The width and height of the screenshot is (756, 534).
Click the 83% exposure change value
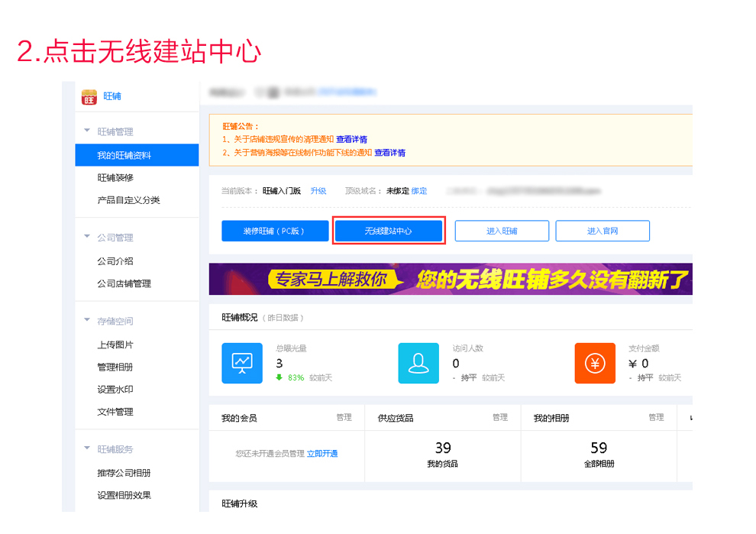tap(296, 377)
